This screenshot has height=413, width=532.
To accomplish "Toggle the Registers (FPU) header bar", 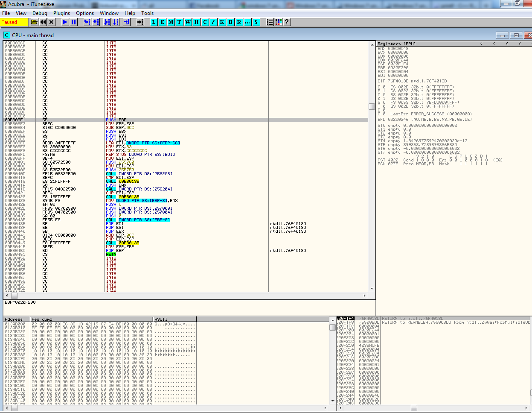I will click(427, 44).
